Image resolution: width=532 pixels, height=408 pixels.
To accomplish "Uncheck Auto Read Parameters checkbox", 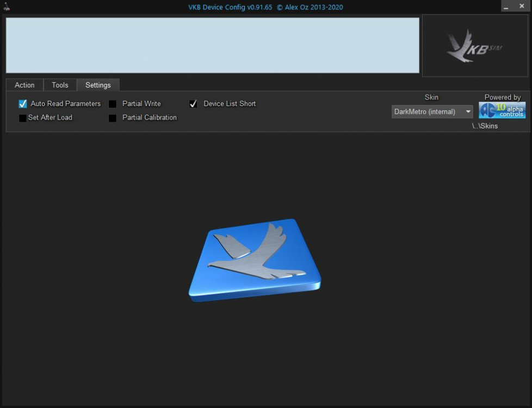I will pos(23,104).
